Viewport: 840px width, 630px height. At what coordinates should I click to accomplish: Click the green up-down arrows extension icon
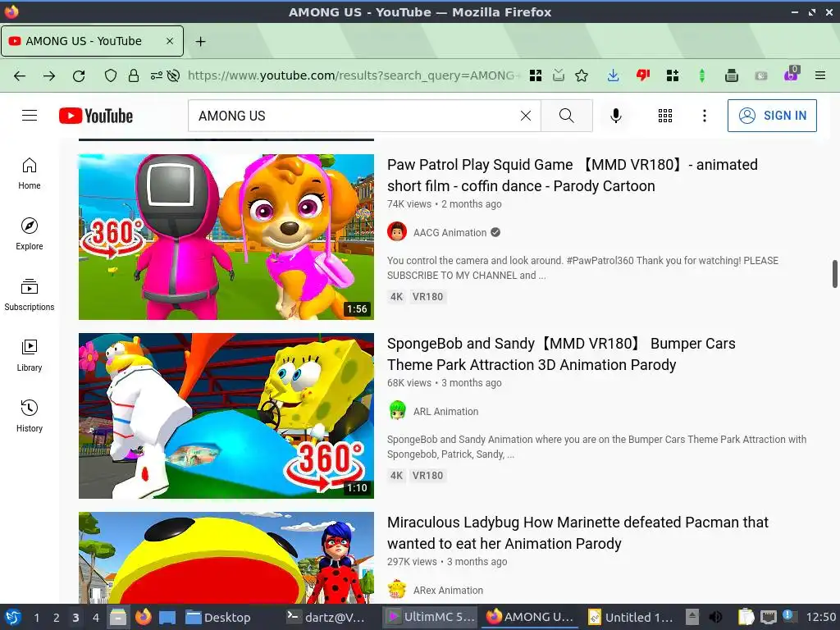[x=702, y=75]
